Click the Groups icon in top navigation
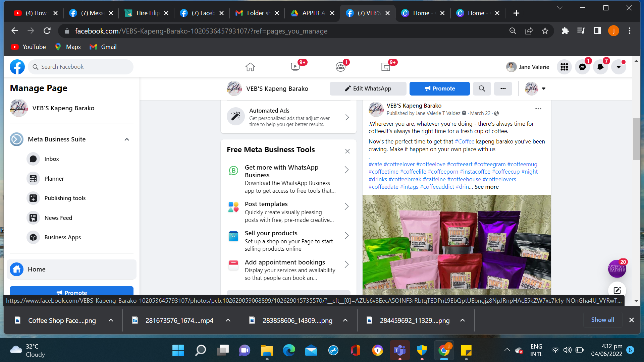The image size is (644, 362). [x=340, y=67]
